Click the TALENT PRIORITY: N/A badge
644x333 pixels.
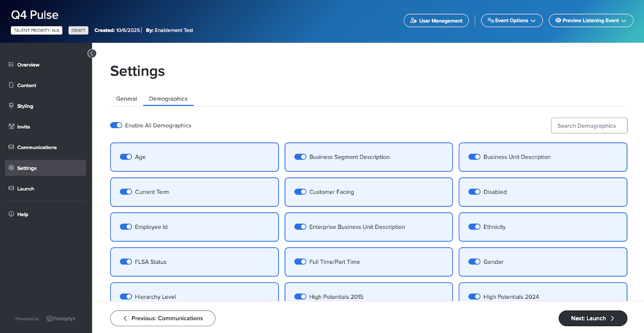[x=37, y=30]
